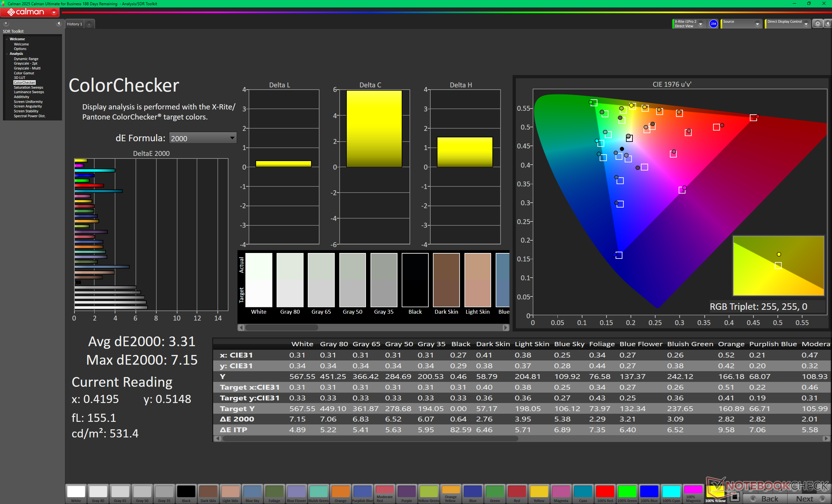
Task: Click the yellow zoomed chromaticity inset
Action: coord(778,266)
